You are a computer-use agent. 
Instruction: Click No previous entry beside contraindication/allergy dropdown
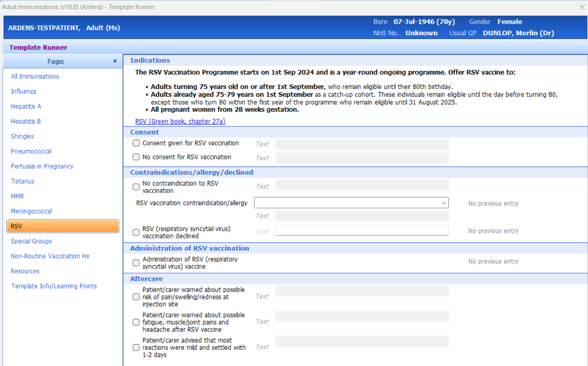coord(493,204)
